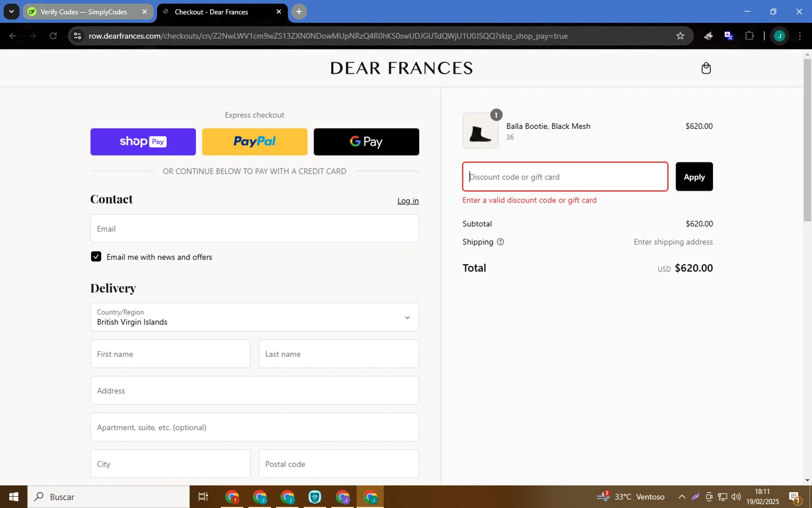Viewport: 812px width, 508px height.
Task: Open a new browser tab
Action: 299,11
